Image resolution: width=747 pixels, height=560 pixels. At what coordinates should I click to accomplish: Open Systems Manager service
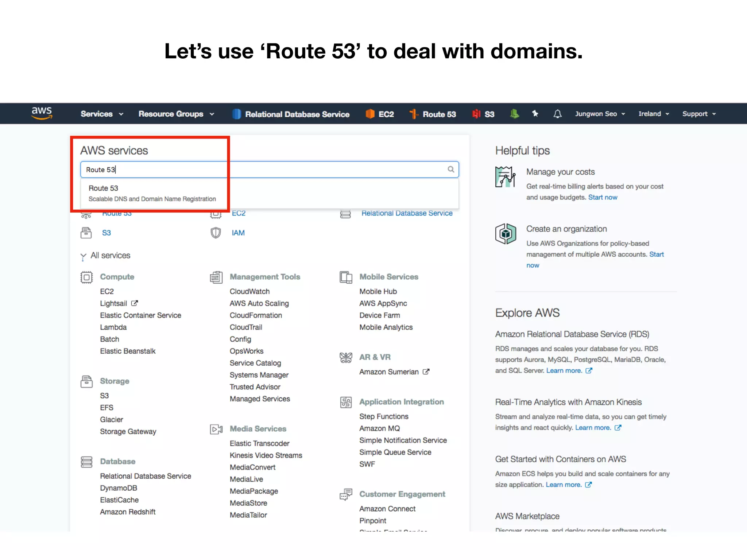259,375
